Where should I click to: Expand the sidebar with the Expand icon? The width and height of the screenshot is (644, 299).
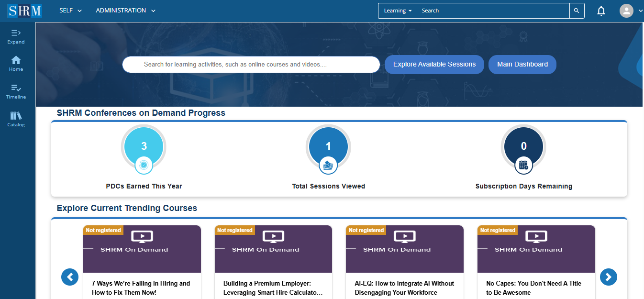click(16, 36)
